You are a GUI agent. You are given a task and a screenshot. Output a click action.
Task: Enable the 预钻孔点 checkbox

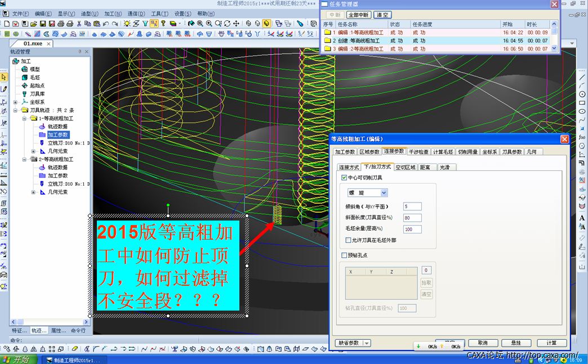pos(344,255)
